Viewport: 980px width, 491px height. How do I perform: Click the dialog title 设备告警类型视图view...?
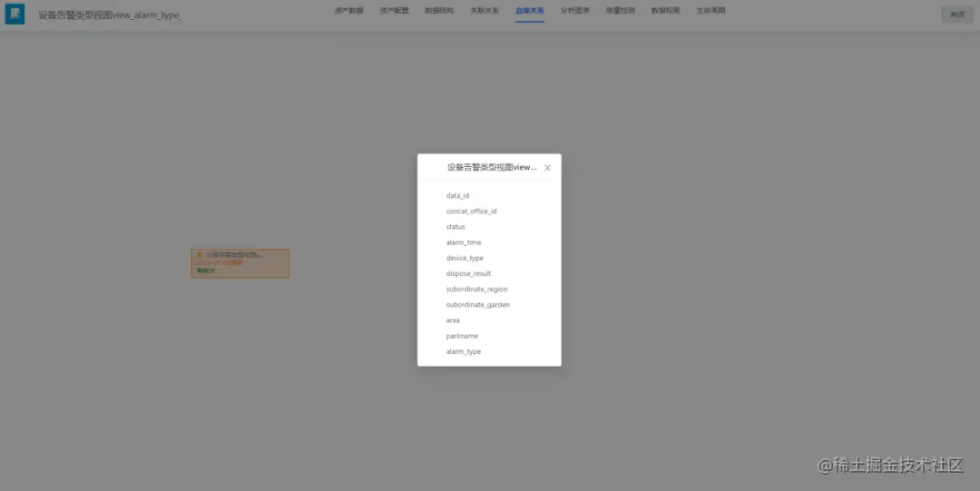492,168
